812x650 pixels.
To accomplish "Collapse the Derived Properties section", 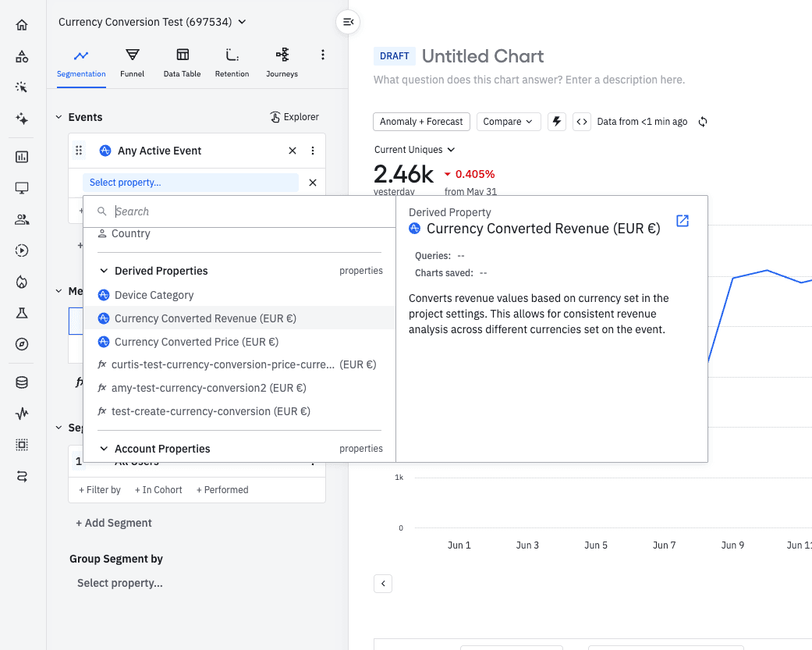I will click(103, 271).
